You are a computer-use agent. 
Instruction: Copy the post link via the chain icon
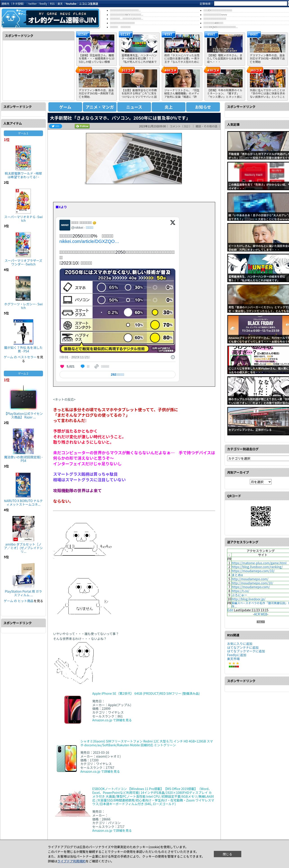pyautogui.click(x=97, y=366)
